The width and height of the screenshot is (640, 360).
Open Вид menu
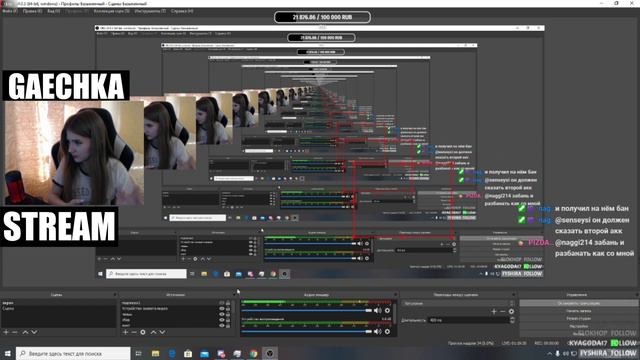[x=53, y=11]
